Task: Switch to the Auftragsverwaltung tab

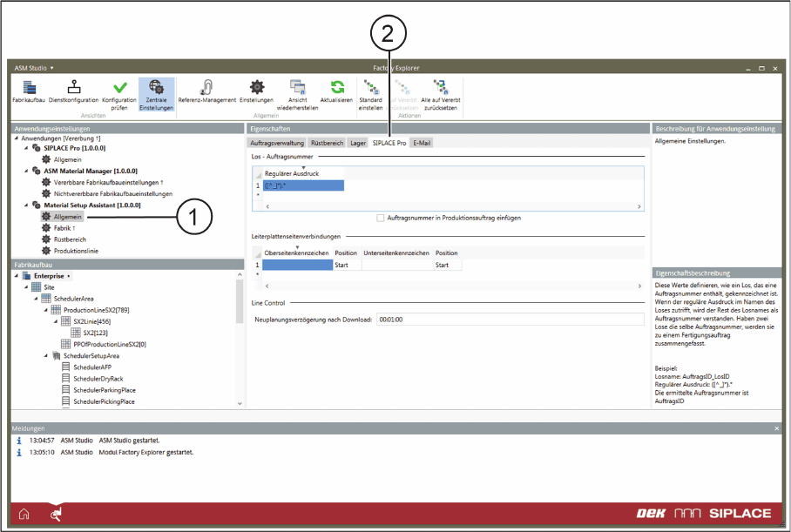Action: point(276,143)
